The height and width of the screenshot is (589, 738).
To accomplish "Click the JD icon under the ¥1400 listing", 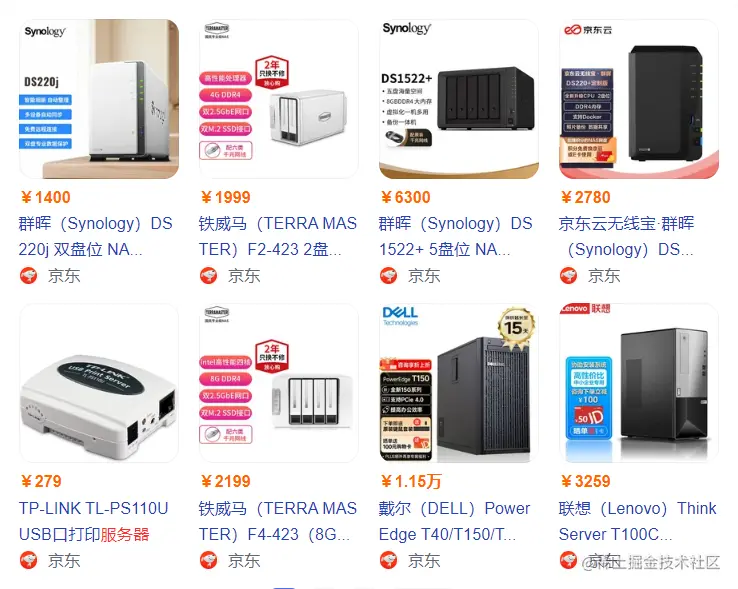I will (x=28, y=275).
